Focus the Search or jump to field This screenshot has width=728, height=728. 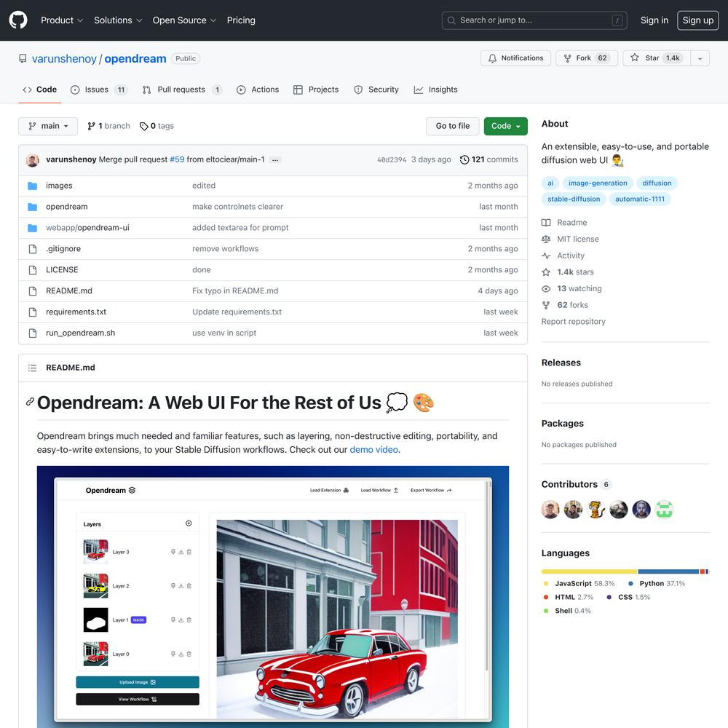click(x=534, y=20)
